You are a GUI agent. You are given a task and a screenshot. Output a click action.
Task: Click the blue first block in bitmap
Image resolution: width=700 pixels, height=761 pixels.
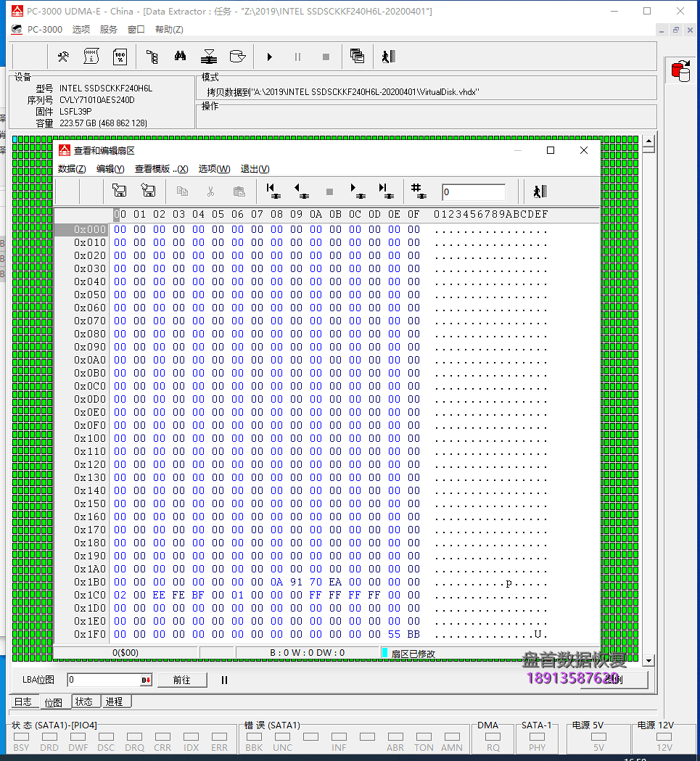[15, 139]
